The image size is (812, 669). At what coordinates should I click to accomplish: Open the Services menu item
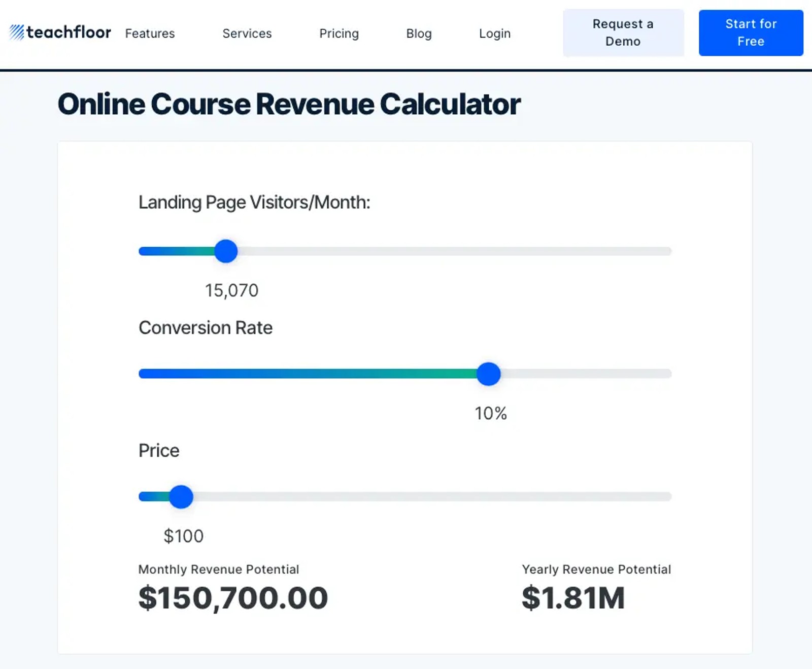(x=247, y=34)
